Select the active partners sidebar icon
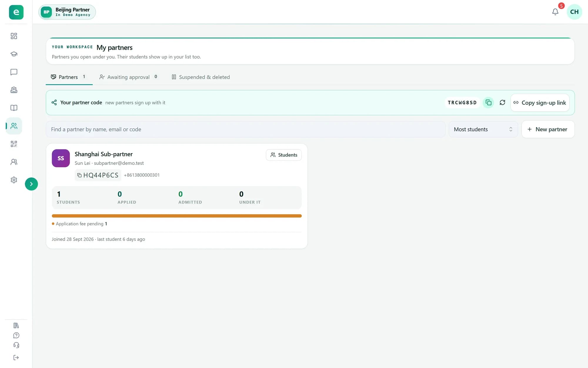Viewport: 588px width, 368px height. [14, 126]
